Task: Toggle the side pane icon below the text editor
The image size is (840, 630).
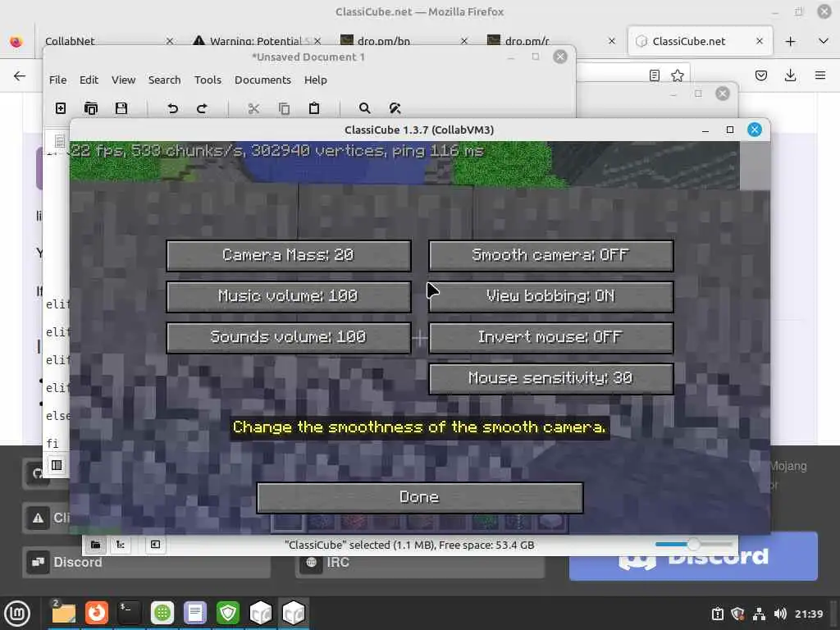Action: (57, 465)
